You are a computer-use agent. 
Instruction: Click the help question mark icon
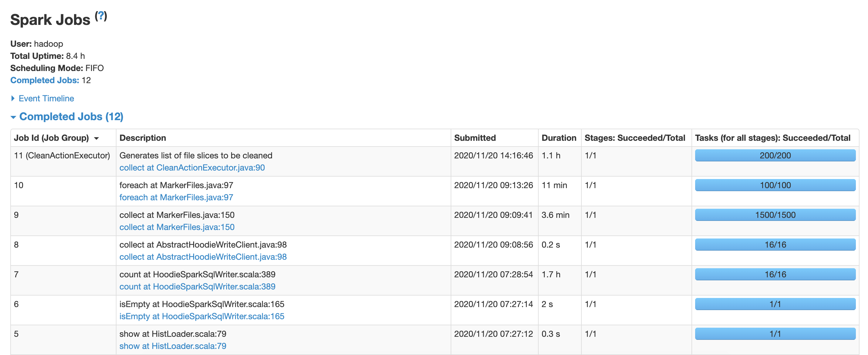pyautogui.click(x=101, y=16)
